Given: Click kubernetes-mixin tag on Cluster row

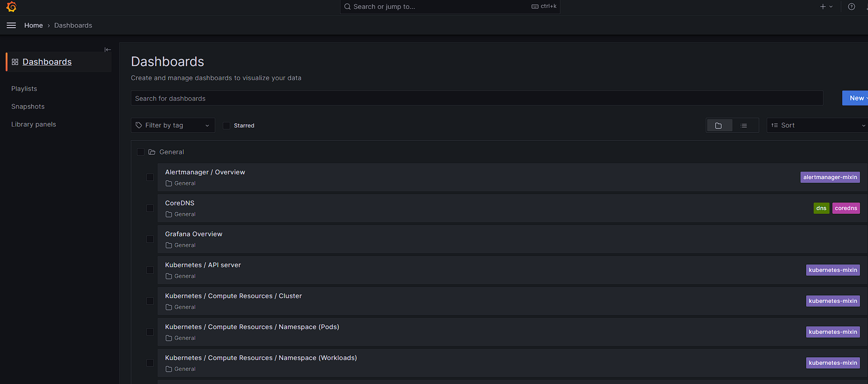Looking at the screenshot, I should (833, 301).
